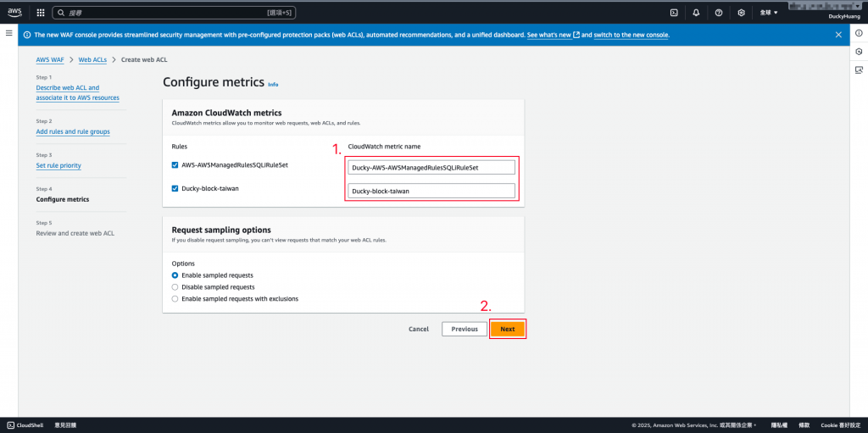
Task: Toggle Ducky-block-taiwan checkbox
Action: coord(175,188)
